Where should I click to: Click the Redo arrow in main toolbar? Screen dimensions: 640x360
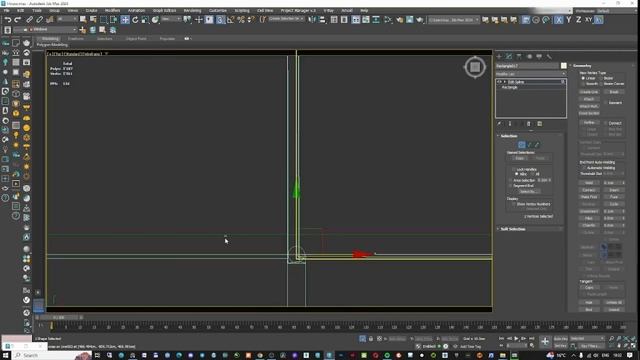pyautogui.click(x=18, y=20)
